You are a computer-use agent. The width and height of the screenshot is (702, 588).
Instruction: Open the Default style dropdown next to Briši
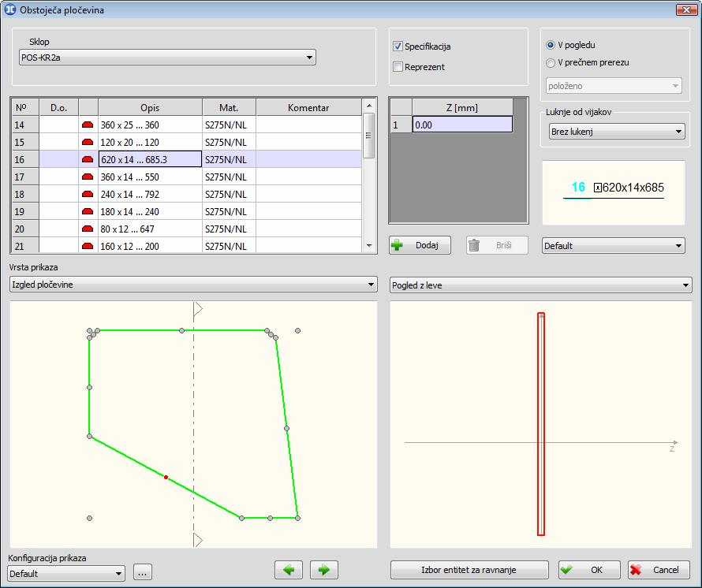click(614, 246)
